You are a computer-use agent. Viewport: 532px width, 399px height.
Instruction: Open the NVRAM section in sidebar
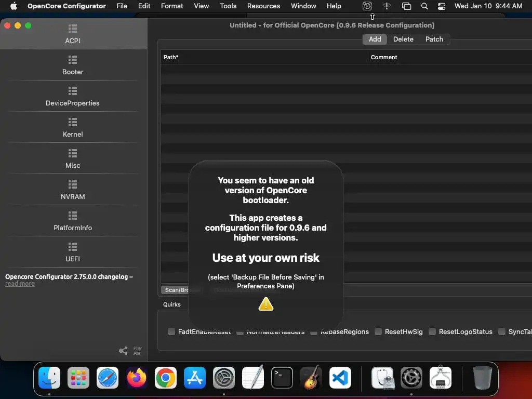point(73,190)
